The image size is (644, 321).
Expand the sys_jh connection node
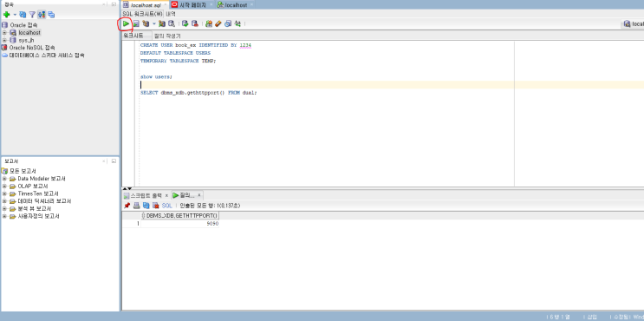(x=4, y=40)
